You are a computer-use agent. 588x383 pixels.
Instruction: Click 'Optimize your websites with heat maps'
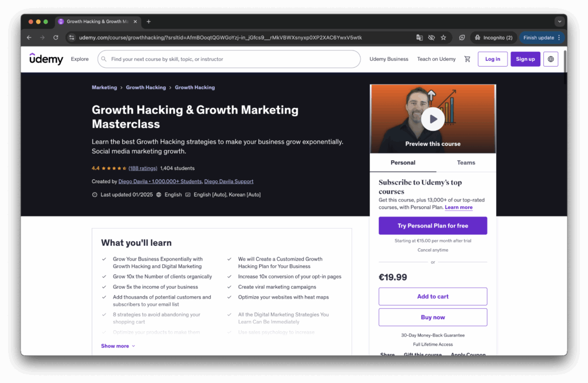click(x=284, y=297)
